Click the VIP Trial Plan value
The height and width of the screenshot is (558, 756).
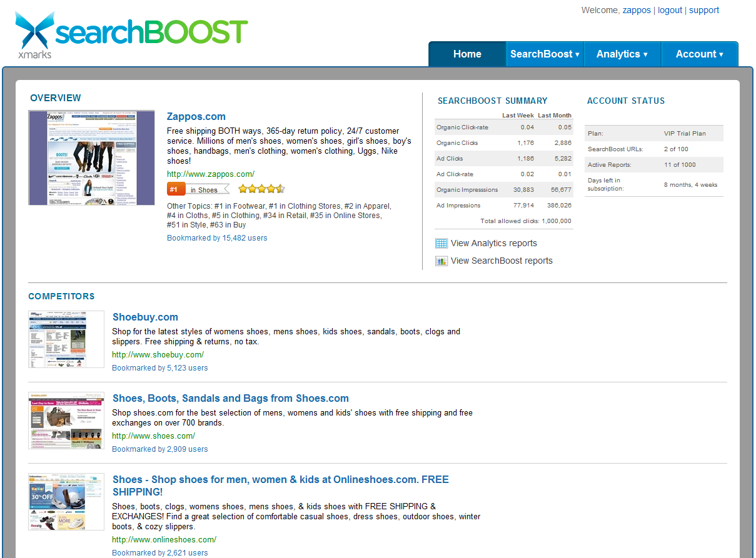coord(685,134)
